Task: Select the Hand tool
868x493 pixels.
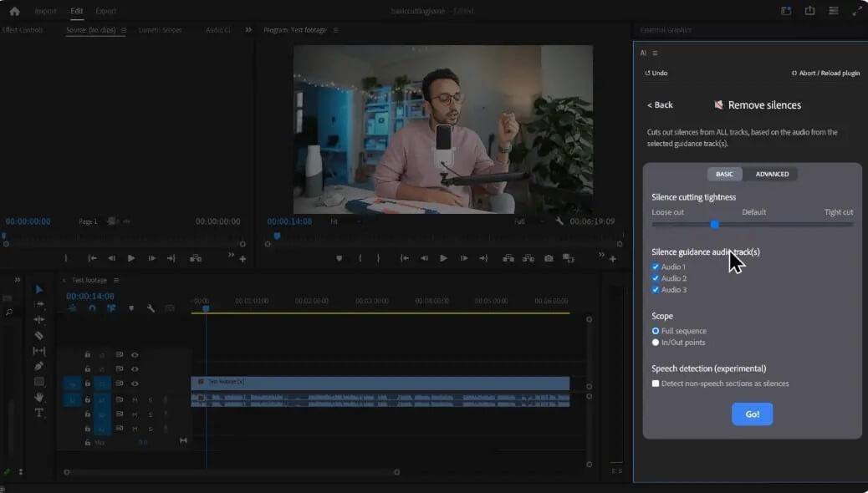Action: (38, 397)
